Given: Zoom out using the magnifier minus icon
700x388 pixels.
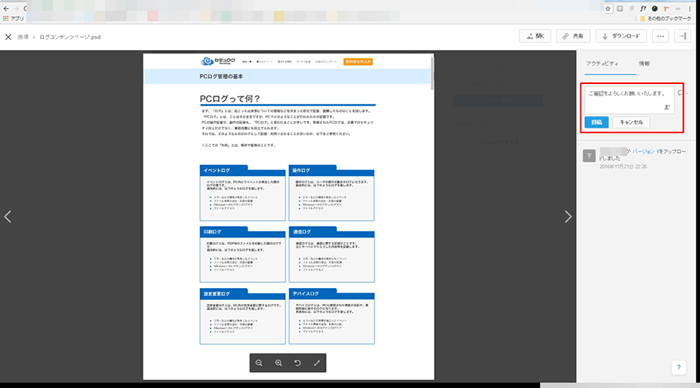Looking at the screenshot, I should tap(259, 363).
